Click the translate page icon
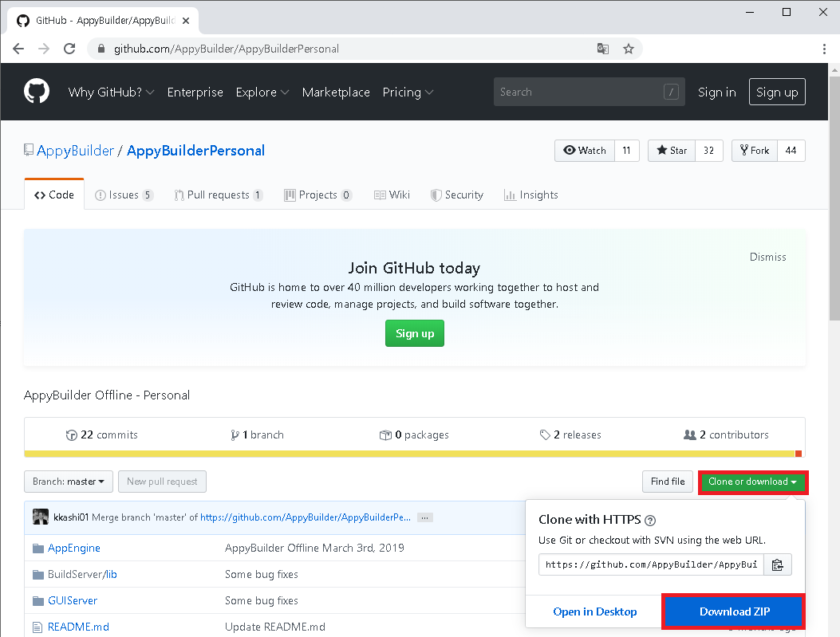The image size is (840, 637). [x=603, y=49]
